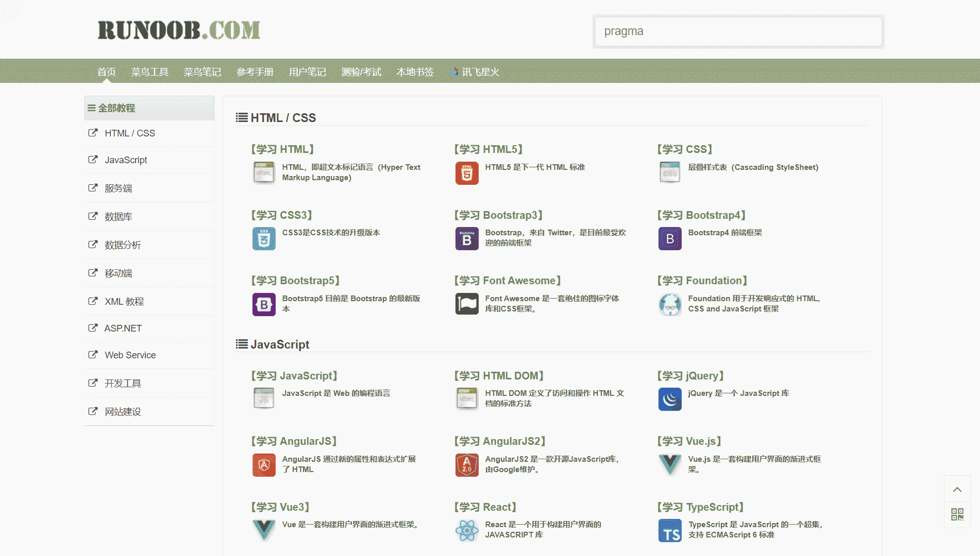Click the external-link icon beside ASP.NET
Screen dimensions: 980x556
coord(93,328)
